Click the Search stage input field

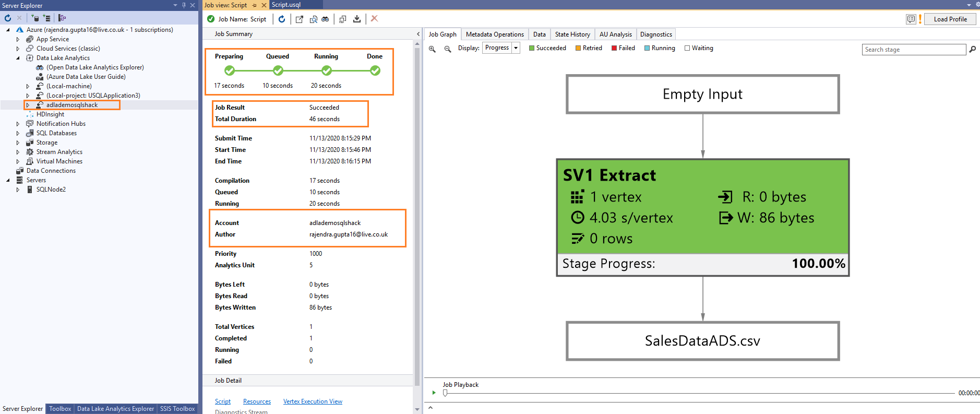click(914, 50)
